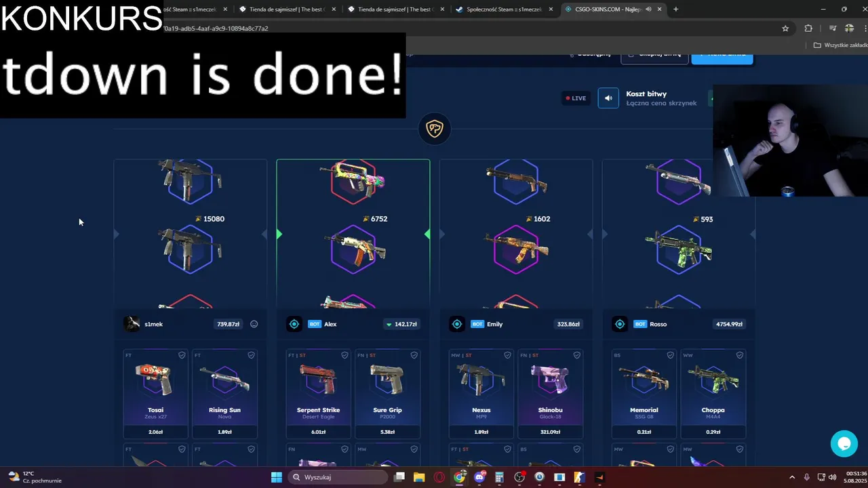
Task: Click the 1602 coin value in third column
Action: tap(538, 219)
